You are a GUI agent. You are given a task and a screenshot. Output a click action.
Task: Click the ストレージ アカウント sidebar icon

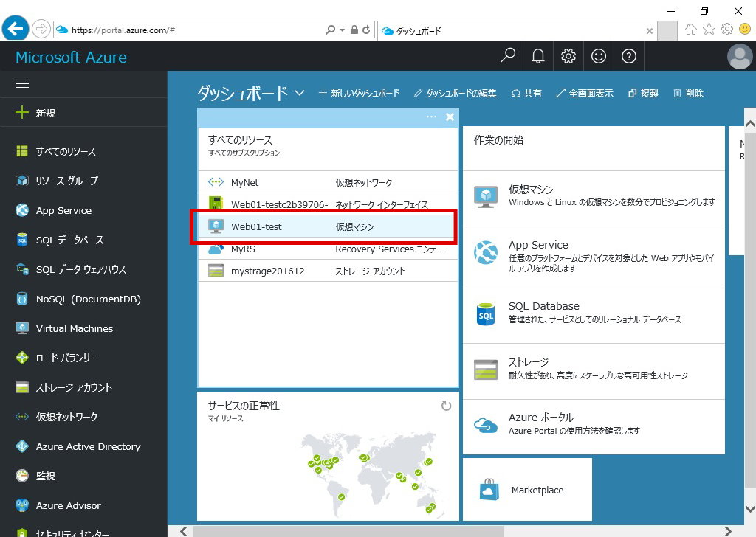(x=22, y=387)
